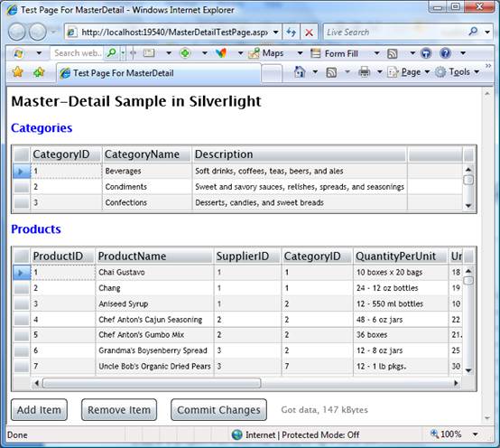
Task: Click the 100% zoom level indicator
Action: (x=447, y=434)
